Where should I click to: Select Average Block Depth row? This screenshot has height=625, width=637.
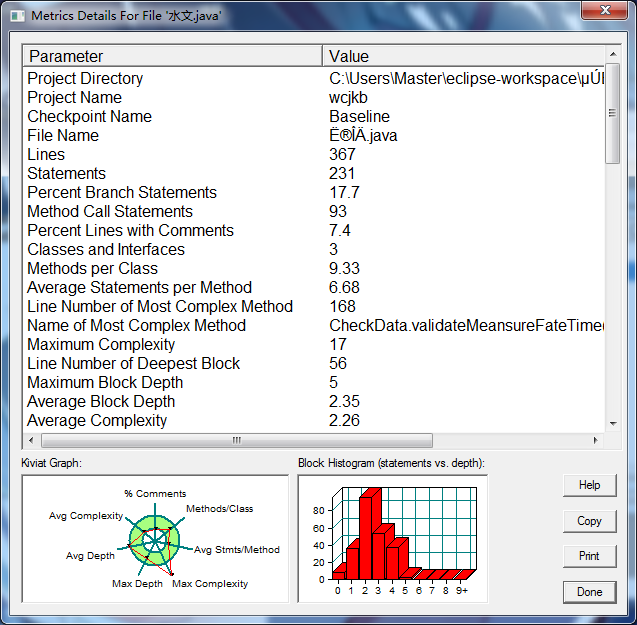314,401
